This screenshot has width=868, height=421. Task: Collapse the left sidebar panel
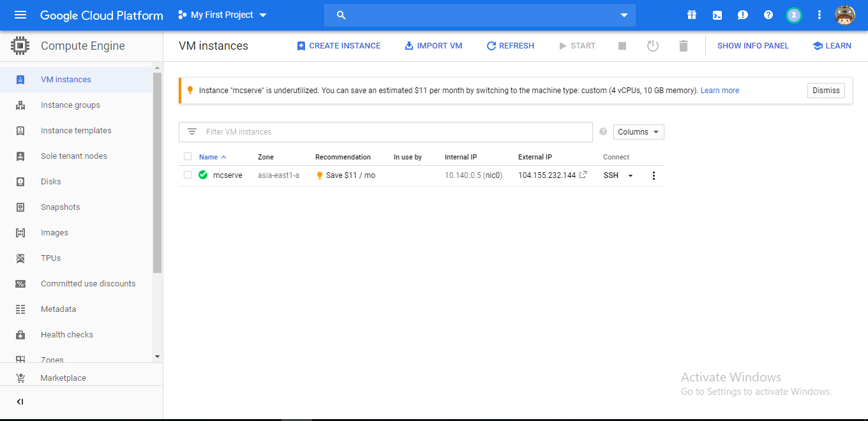pyautogui.click(x=20, y=402)
